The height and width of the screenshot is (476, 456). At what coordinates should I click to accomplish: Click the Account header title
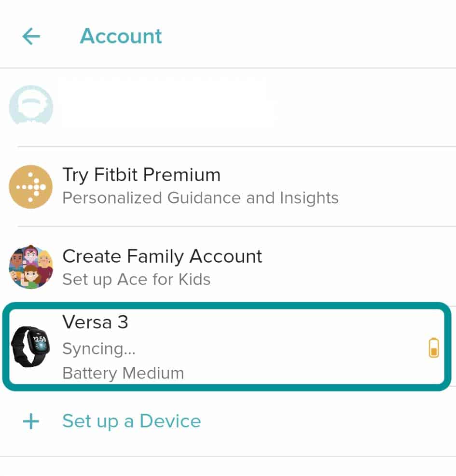click(x=121, y=36)
